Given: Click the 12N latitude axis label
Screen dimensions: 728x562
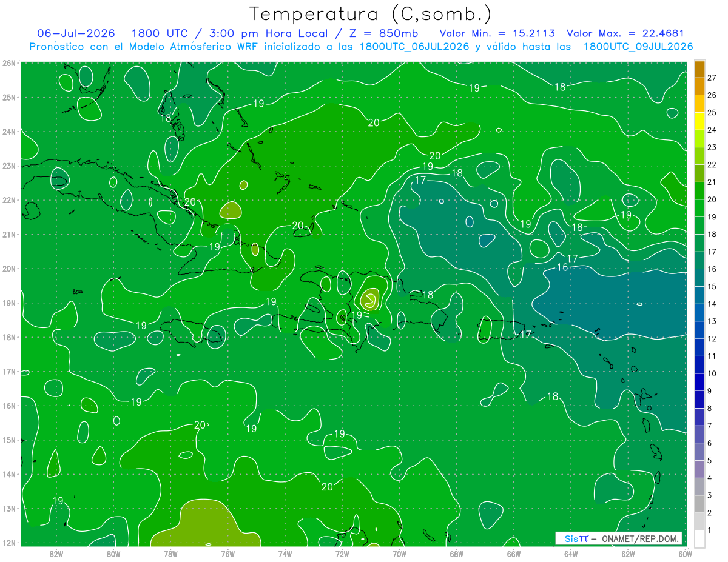Looking at the screenshot, I should point(8,543).
